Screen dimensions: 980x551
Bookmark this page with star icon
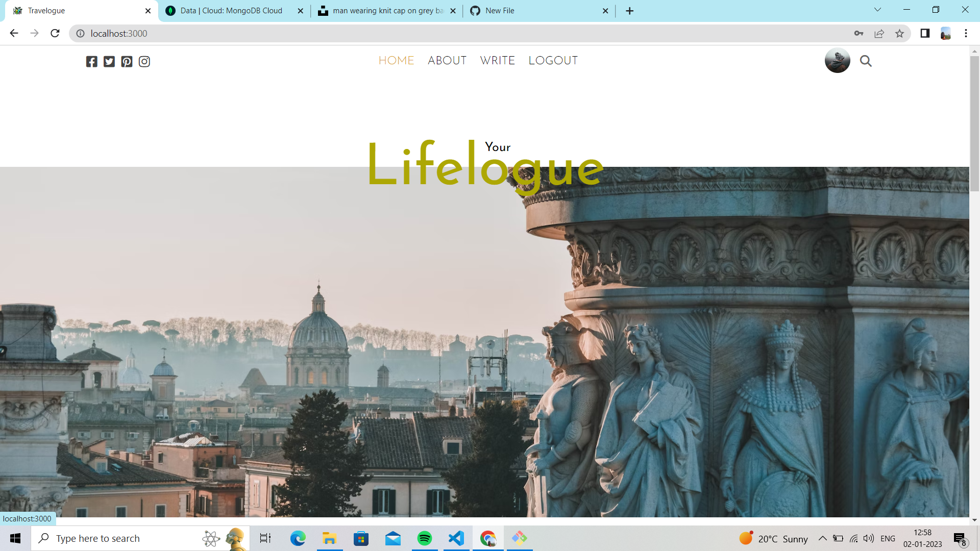pos(899,34)
